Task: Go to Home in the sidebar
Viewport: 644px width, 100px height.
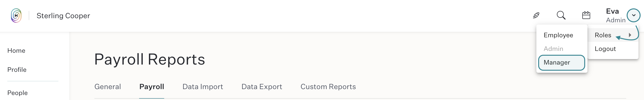Action: click(16, 51)
